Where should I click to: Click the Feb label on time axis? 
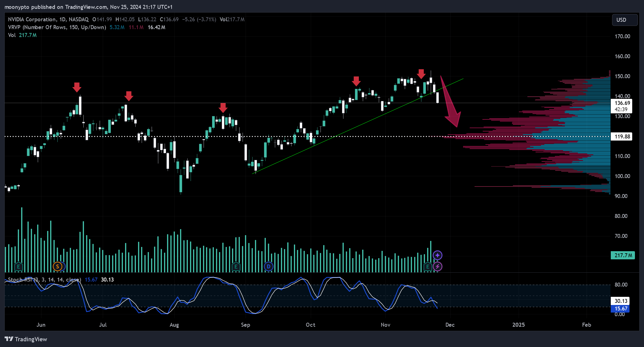(x=586, y=325)
